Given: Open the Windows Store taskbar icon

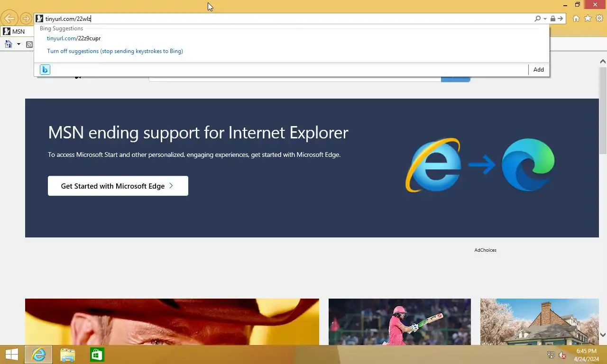Looking at the screenshot, I should pos(97,355).
